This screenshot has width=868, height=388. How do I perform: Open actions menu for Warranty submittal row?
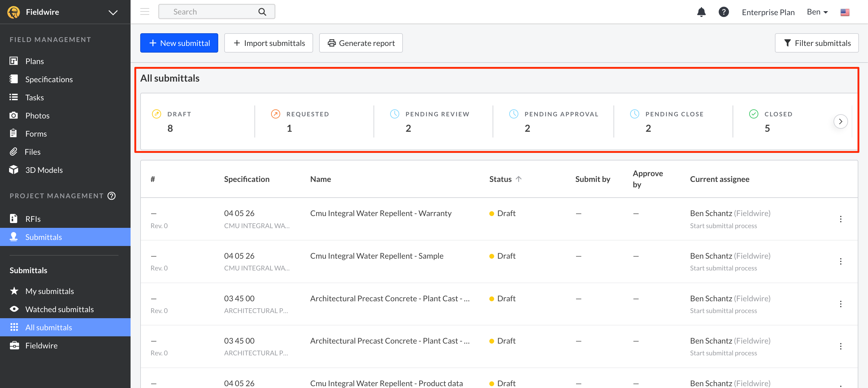[x=840, y=219]
